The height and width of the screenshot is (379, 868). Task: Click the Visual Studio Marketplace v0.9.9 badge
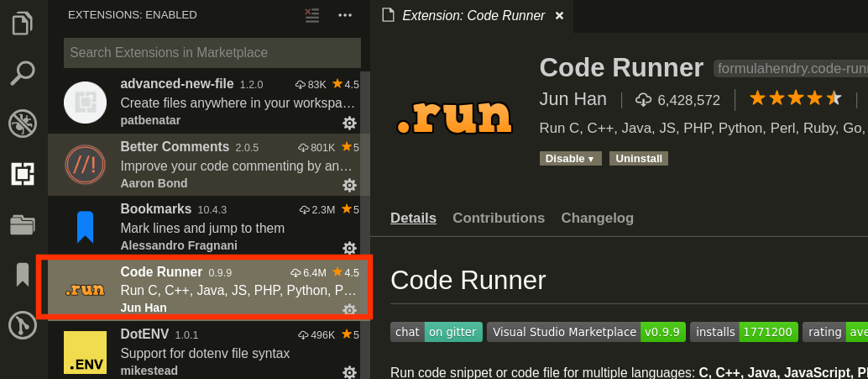click(586, 332)
